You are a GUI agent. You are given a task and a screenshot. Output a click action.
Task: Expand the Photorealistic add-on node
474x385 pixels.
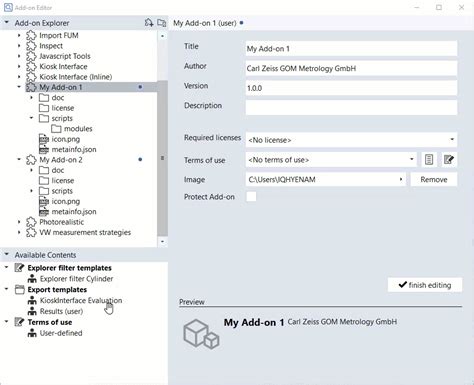[19, 222]
